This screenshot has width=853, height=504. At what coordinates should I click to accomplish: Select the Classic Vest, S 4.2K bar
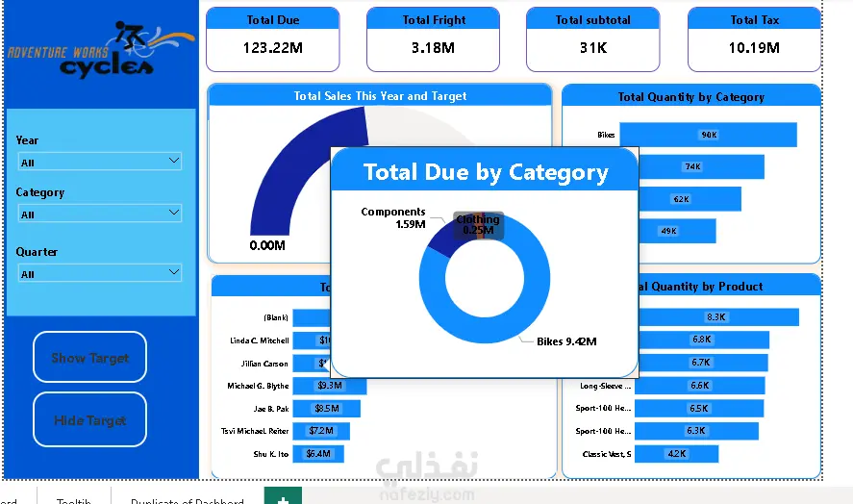pyautogui.click(x=677, y=453)
